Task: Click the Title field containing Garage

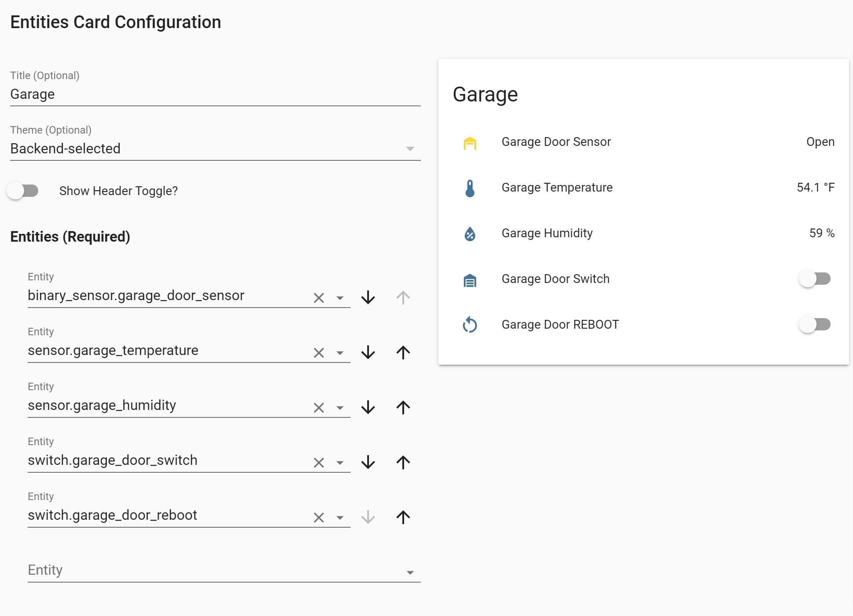Action: pos(214,94)
